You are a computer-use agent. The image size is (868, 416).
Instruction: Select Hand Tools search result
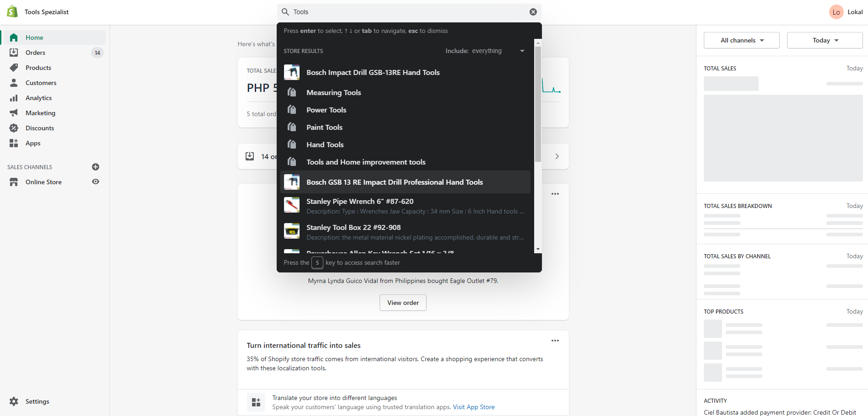click(x=405, y=144)
